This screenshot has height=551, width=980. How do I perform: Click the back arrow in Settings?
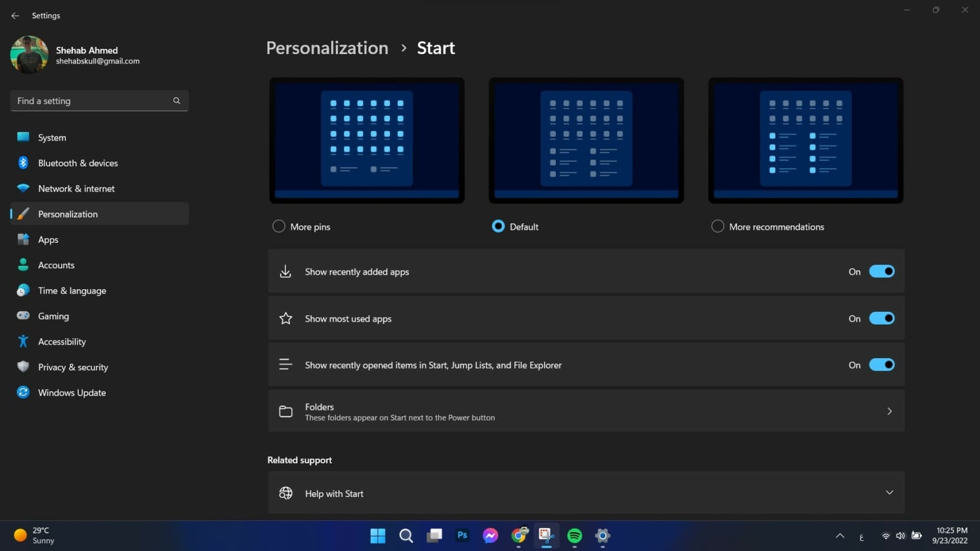tap(15, 16)
